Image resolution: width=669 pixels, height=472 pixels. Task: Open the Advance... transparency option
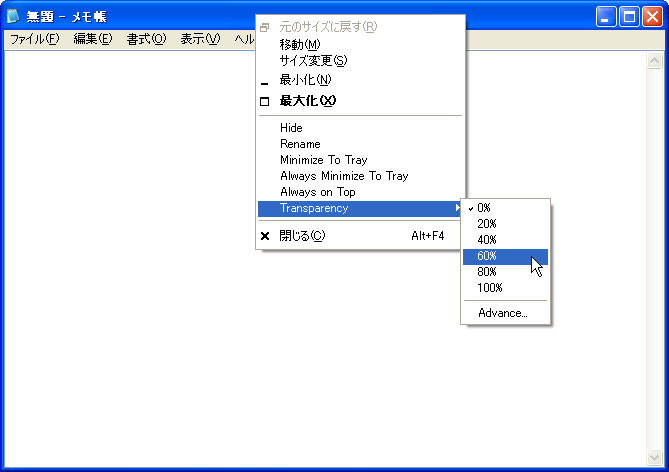click(x=505, y=313)
